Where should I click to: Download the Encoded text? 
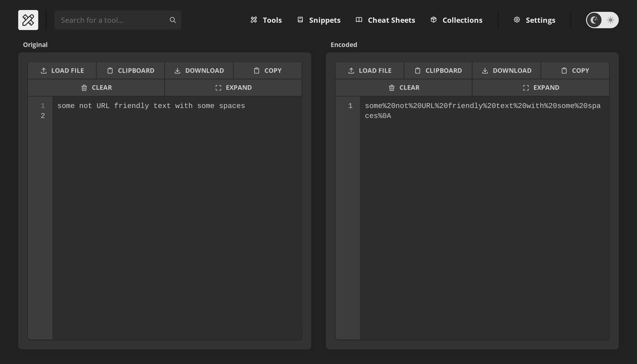tap(507, 70)
